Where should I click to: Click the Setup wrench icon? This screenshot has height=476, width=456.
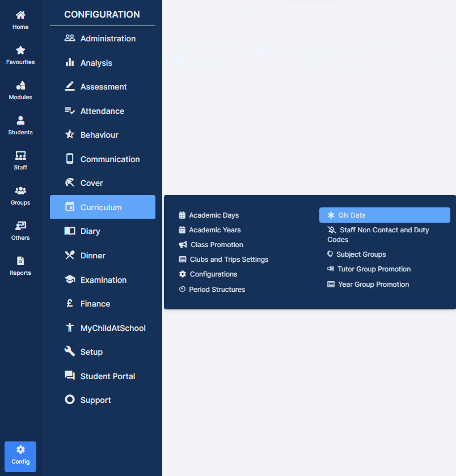[x=70, y=351]
